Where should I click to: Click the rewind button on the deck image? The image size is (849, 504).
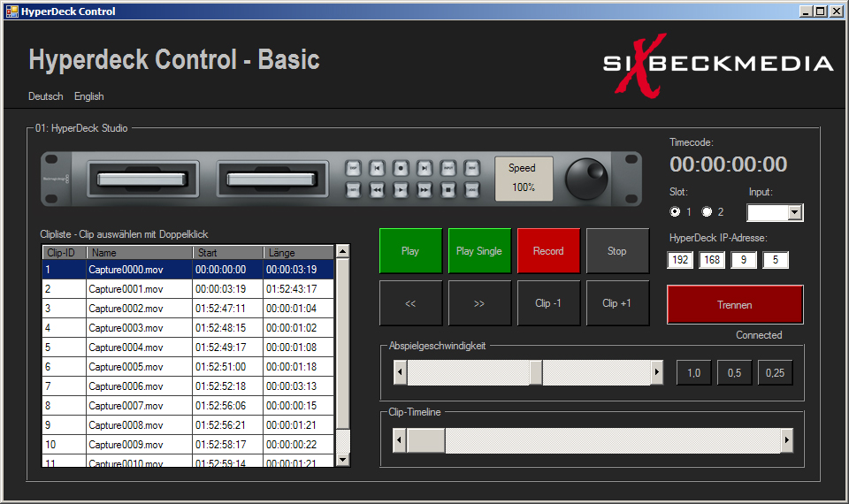(377, 190)
